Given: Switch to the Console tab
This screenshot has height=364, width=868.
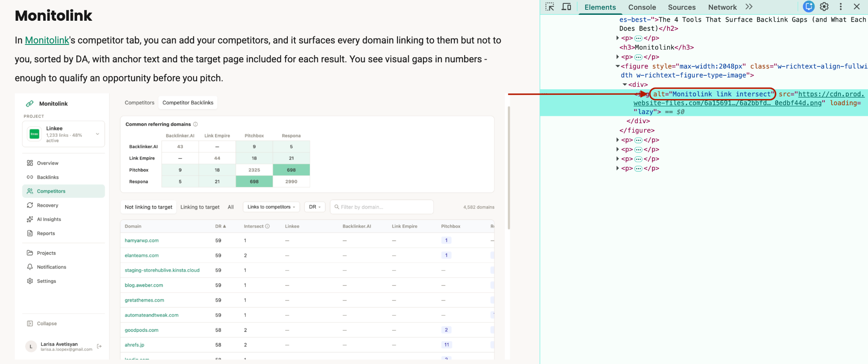Looking at the screenshot, I should click(x=642, y=7).
